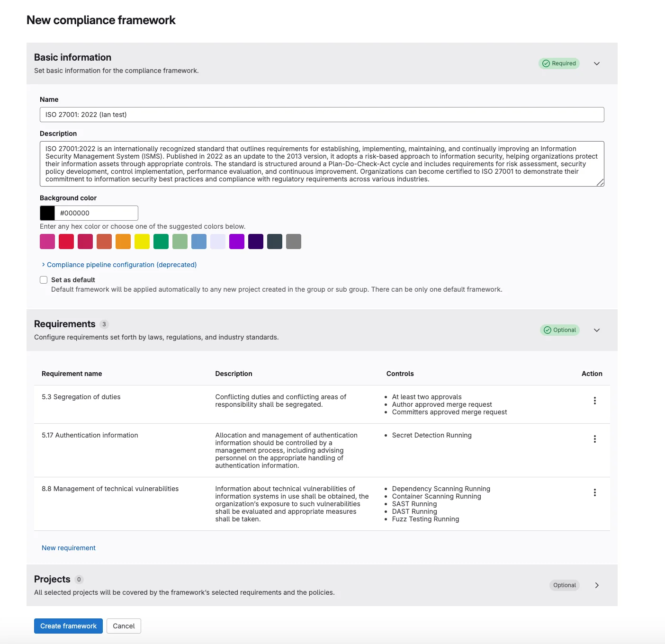Collapse the Requirements section

coord(597,330)
